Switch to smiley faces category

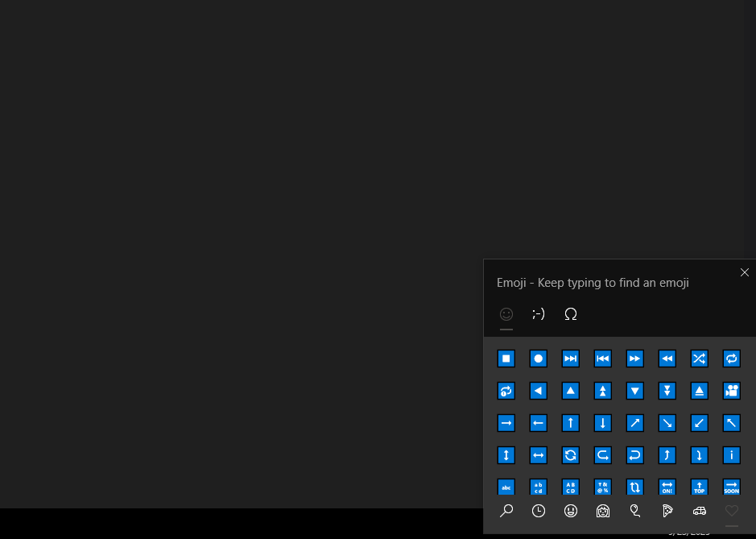click(x=571, y=511)
